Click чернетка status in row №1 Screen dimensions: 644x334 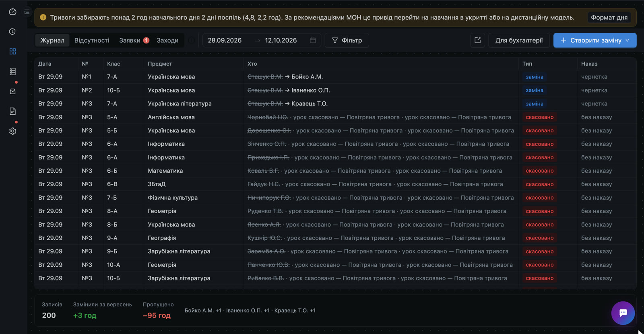pyautogui.click(x=594, y=77)
